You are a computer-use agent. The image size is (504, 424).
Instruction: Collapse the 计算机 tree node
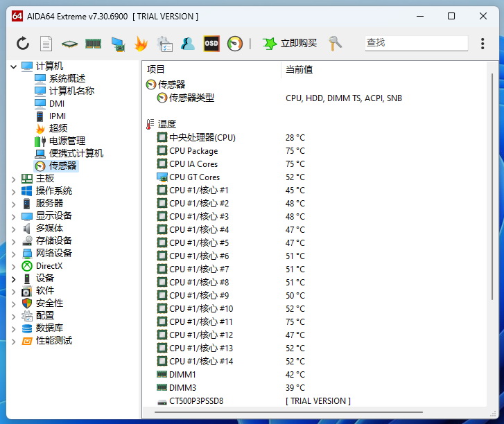(x=13, y=67)
